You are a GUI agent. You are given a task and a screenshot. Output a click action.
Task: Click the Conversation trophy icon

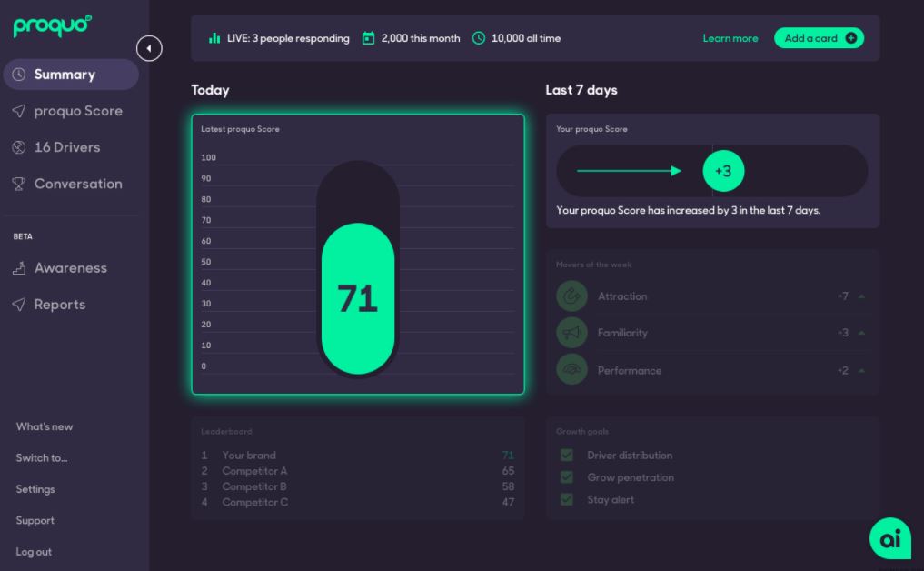19,184
